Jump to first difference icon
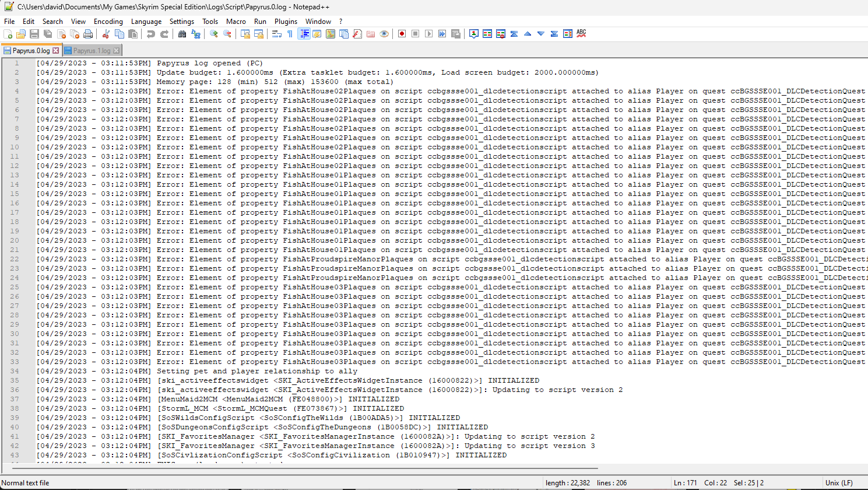Viewport: 868px width, 490px height. click(x=514, y=34)
